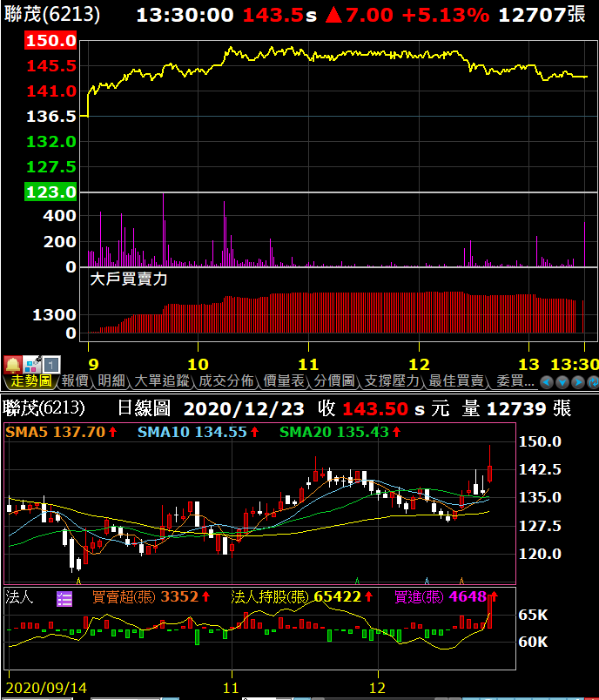Click the 13:30:00 timestamp in header

(185, 15)
